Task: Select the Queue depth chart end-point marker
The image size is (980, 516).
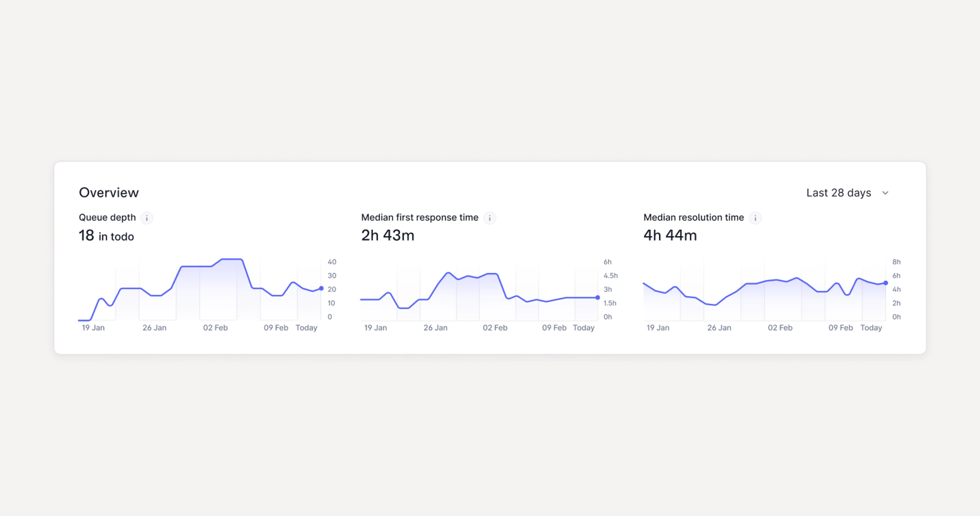Action: click(321, 289)
